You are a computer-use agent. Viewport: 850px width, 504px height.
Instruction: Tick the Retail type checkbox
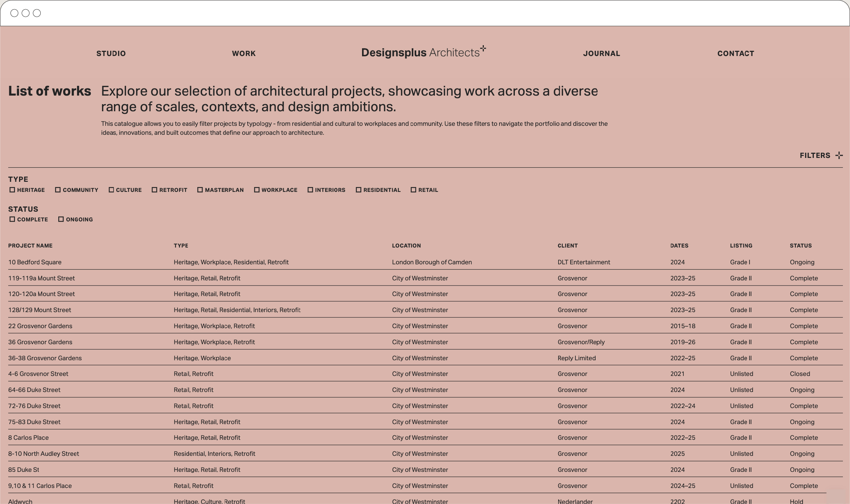point(414,190)
